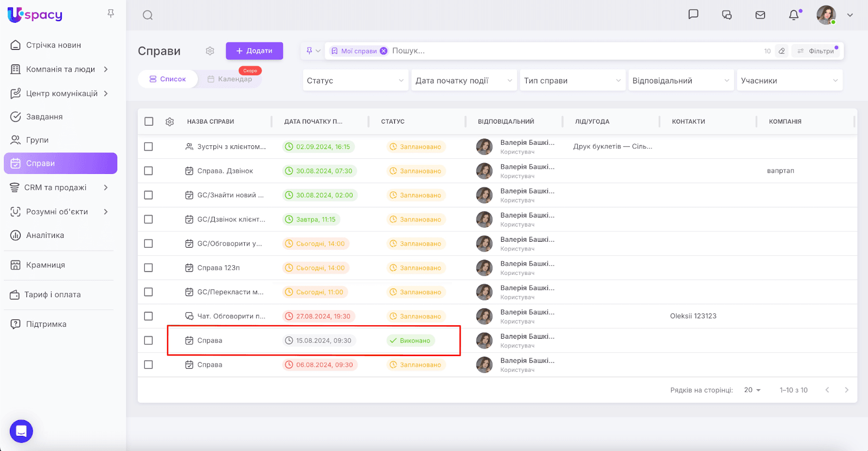This screenshot has width=868, height=451.
Task: Open the 'Тип справи' dropdown
Action: (x=572, y=81)
